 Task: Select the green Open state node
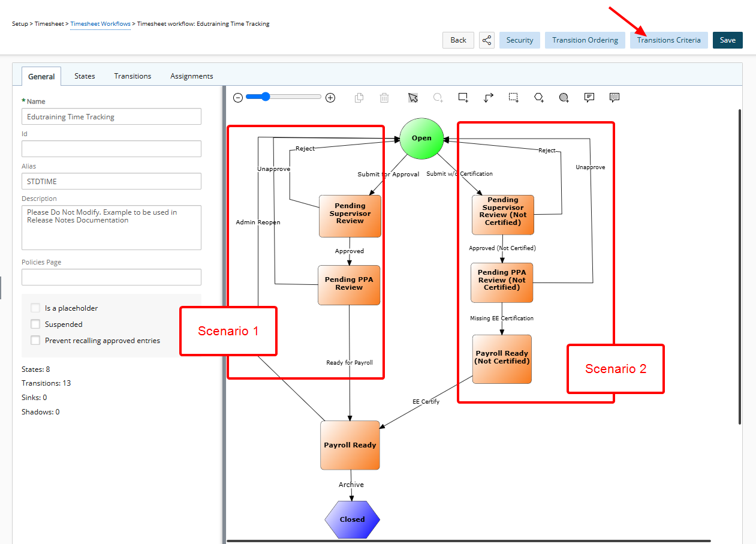point(421,139)
